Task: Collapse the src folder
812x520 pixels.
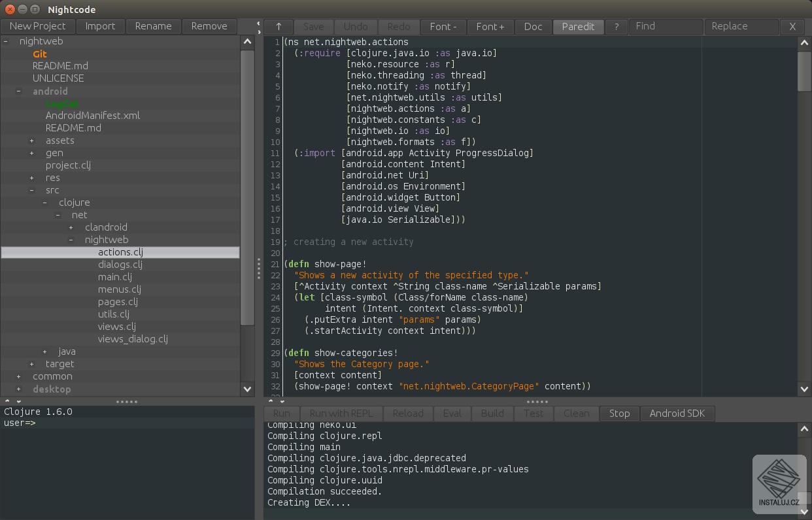Action: click(x=31, y=190)
